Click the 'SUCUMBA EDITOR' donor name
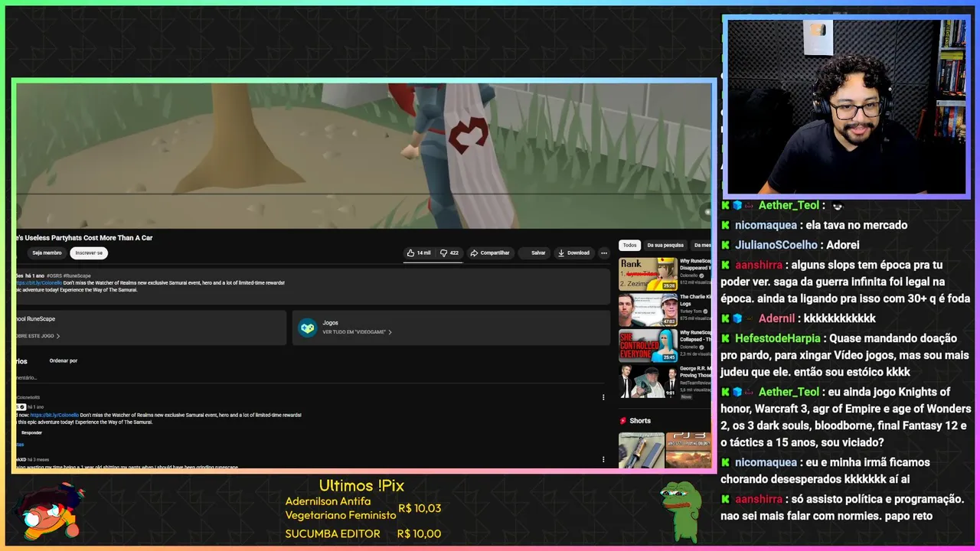This screenshot has height=551, width=980. [332, 534]
